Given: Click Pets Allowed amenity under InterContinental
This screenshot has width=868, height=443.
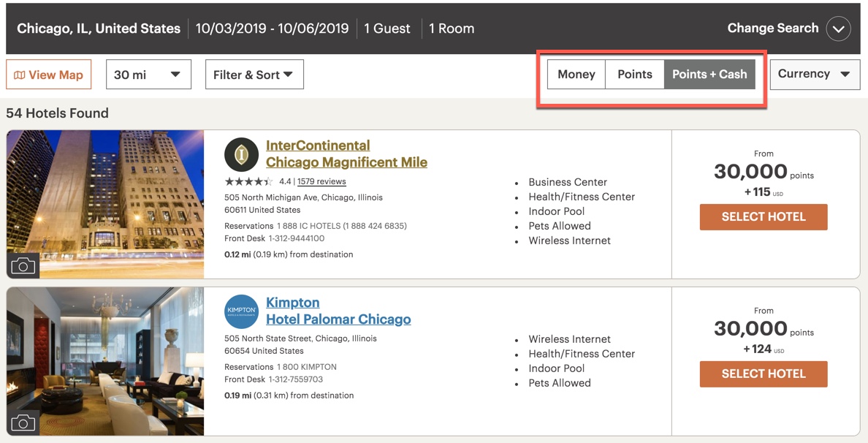Looking at the screenshot, I should 560,226.
